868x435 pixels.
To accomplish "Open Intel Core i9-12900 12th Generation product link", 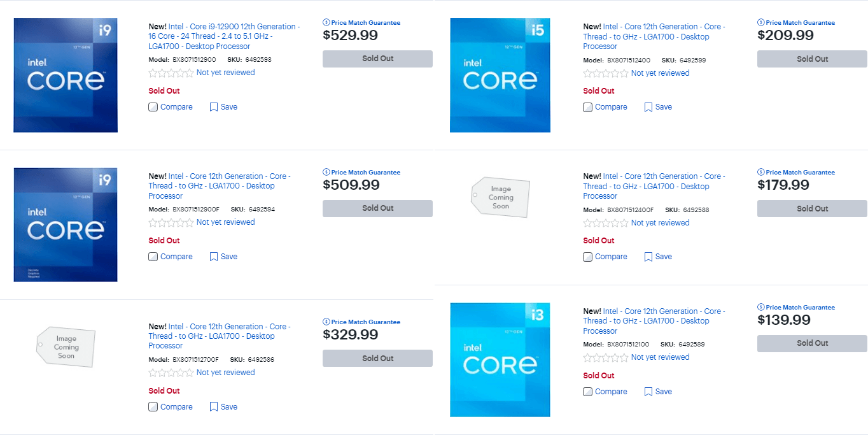I will (224, 36).
